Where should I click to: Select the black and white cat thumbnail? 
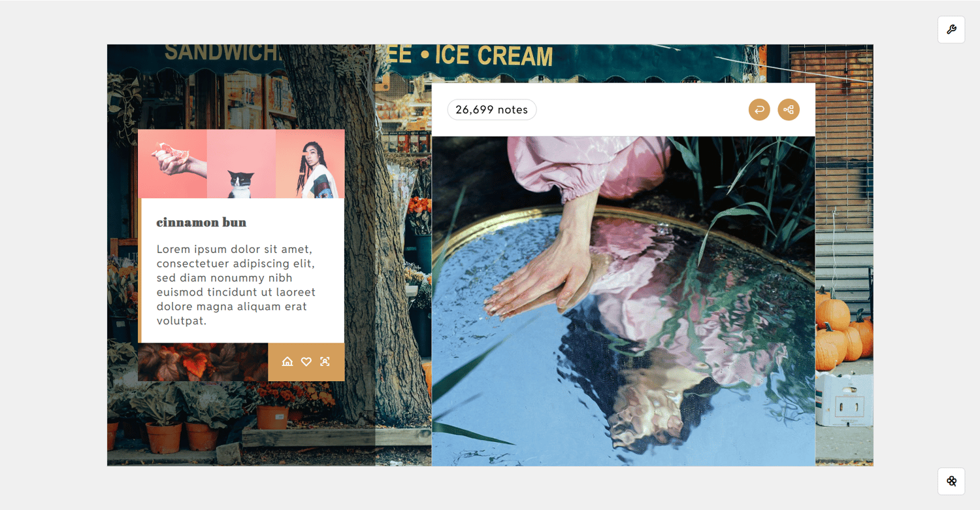coord(241,163)
